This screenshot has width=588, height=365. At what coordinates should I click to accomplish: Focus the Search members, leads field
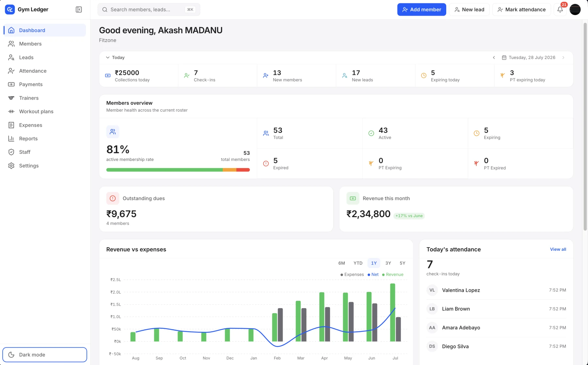[149, 9]
